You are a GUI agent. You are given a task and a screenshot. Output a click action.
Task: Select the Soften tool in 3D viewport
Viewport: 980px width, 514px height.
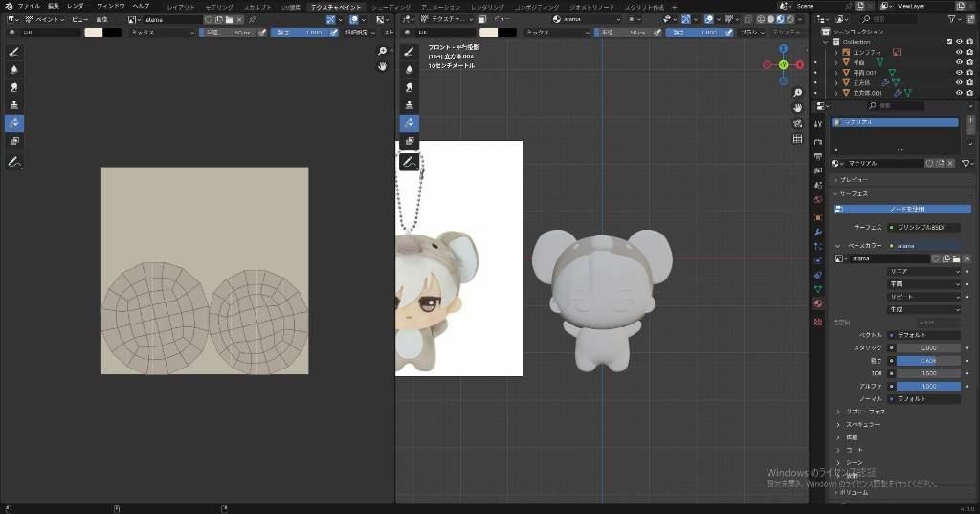coord(410,69)
